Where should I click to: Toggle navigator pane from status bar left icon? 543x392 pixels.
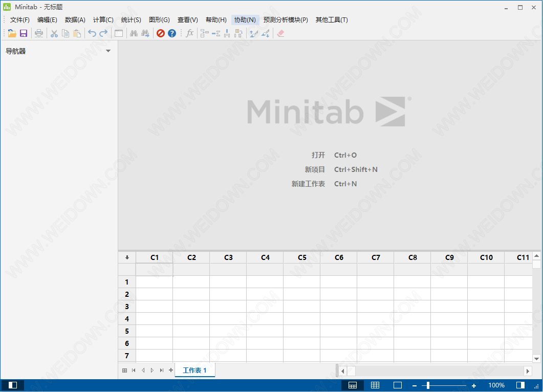point(13,385)
